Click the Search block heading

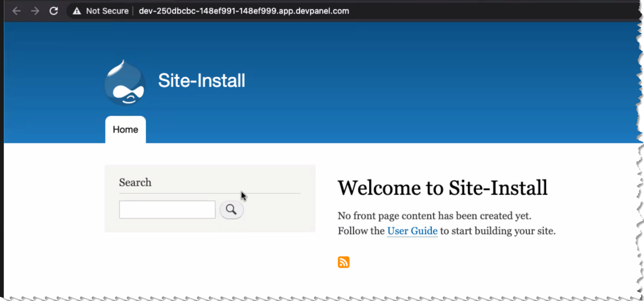[x=135, y=183]
